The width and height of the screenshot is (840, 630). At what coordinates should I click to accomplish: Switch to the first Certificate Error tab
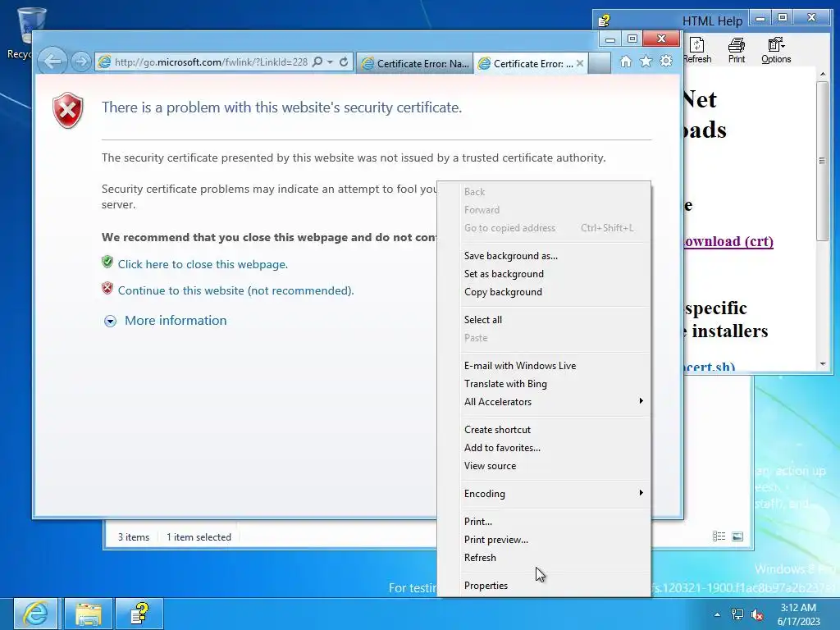coord(414,64)
